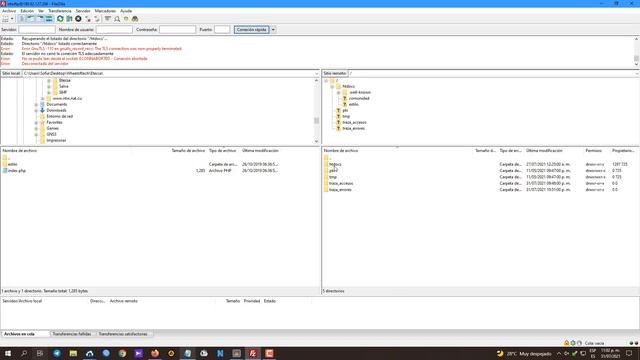Toggle the remote directory tree display

click(40, 19)
